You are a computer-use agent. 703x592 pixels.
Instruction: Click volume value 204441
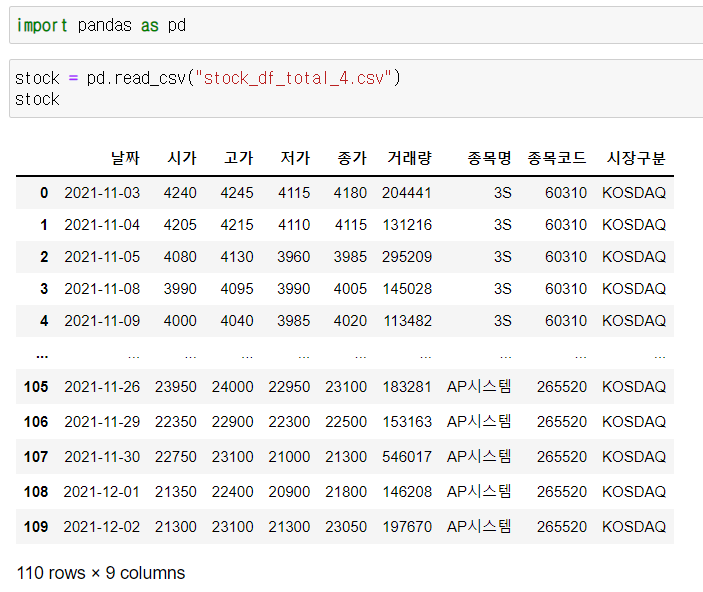[x=407, y=193]
